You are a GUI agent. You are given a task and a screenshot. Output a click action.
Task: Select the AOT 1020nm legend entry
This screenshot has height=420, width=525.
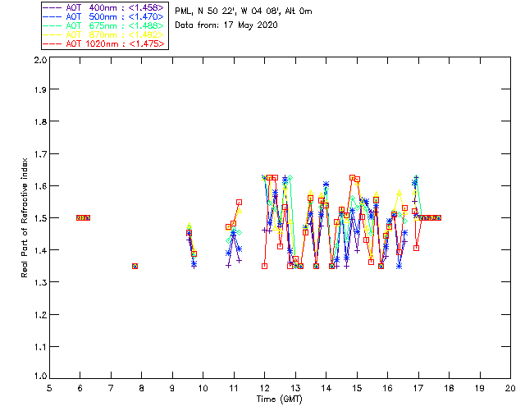[x=104, y=43]
